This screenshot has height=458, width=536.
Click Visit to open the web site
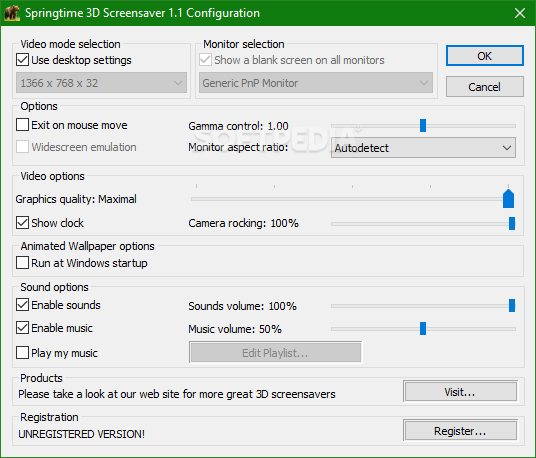460,392
